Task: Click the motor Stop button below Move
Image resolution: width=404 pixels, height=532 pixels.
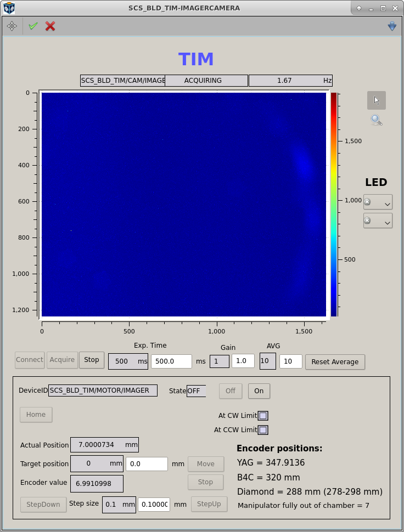Action: 206,482
